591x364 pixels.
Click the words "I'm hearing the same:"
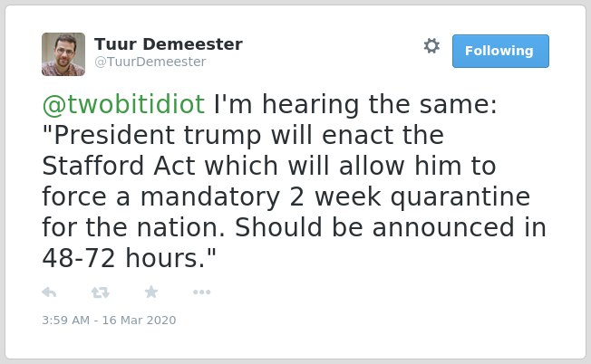click(355, 104)
